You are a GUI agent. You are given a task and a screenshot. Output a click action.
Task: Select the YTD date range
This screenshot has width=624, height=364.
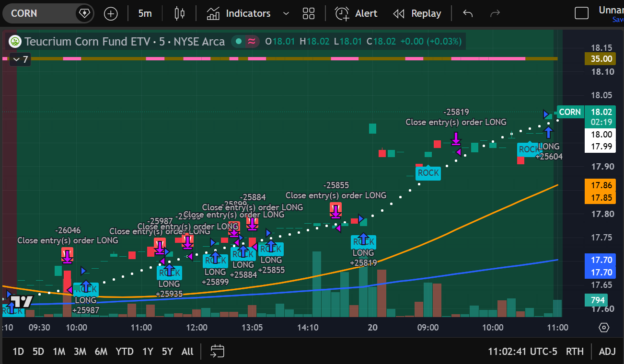click(x=125, y=352)
